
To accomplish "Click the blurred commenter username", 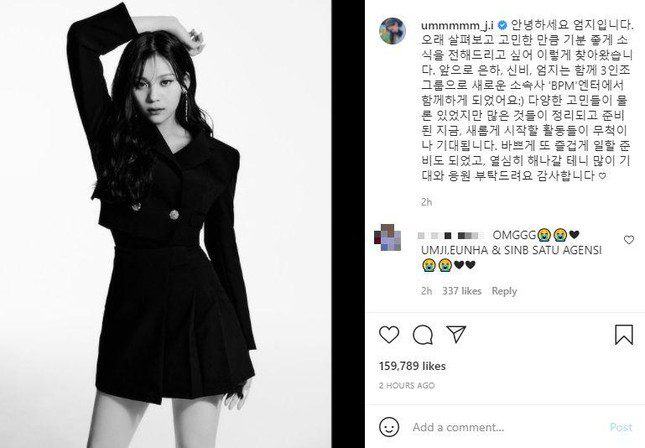I will (452, 235).
